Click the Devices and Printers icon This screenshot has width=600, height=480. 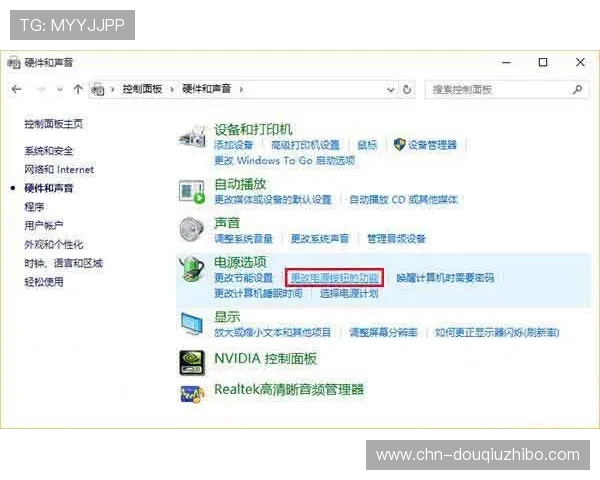[x=192, y=137]
